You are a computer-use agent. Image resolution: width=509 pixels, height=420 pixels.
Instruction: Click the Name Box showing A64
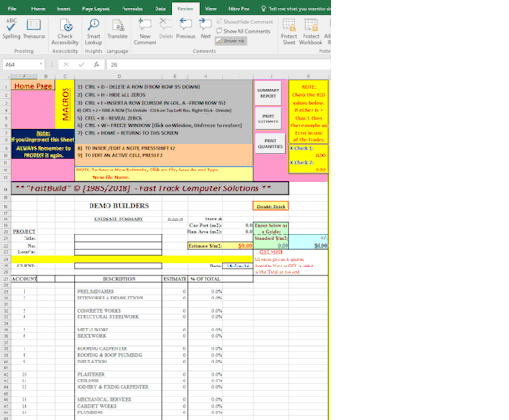[x=20, y=65]
